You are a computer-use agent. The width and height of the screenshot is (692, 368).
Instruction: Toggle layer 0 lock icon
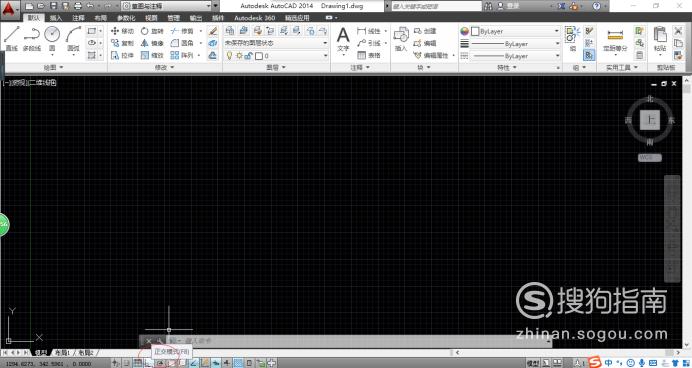click(248, 56)
